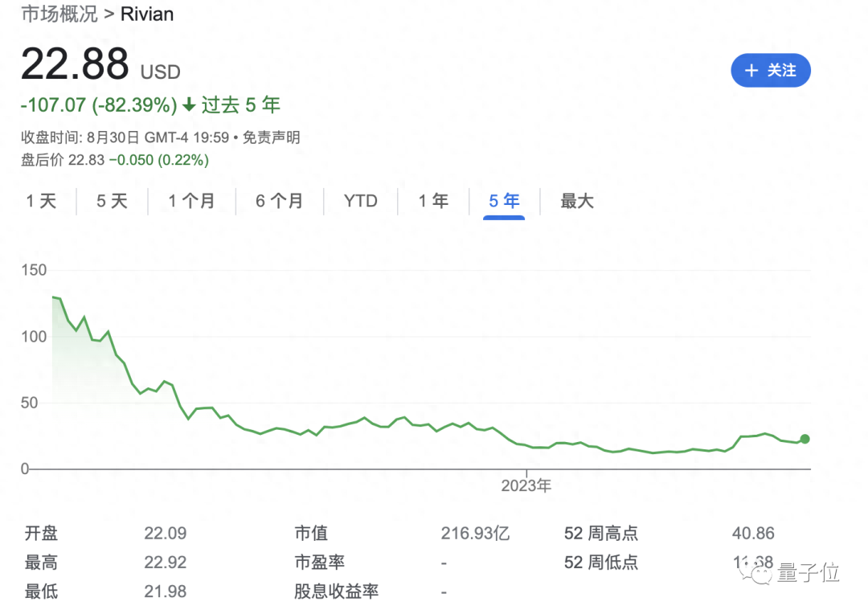Screen dimensions: 868x610
Task: Click the 市值 market cap label
Action: pos(310,533)
